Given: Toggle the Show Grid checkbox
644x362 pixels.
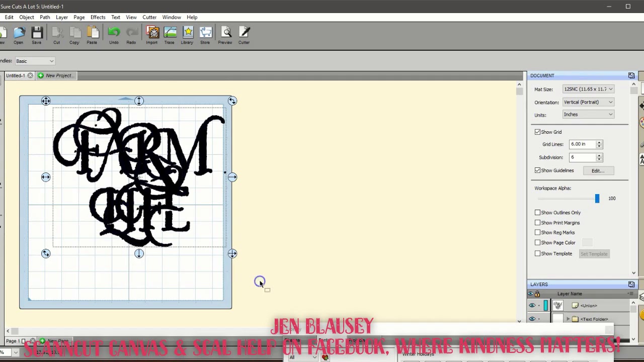Looking at the screenshot, I should pyautogui.click(x=537, y=132).
